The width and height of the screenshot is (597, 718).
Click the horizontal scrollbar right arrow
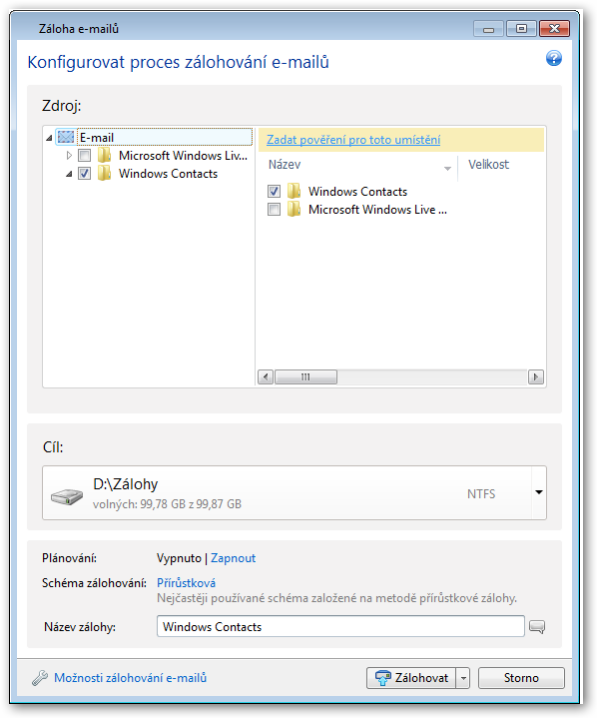point(536,377)
